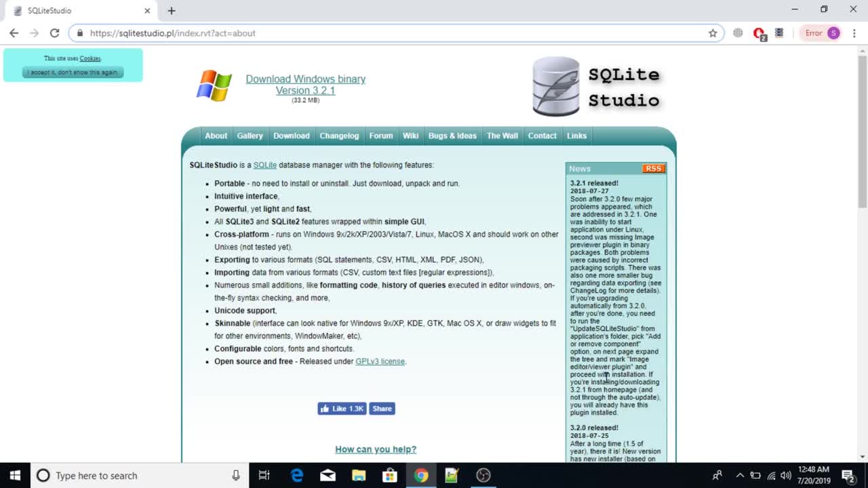Open the Windows Start menu

[15, 475]
